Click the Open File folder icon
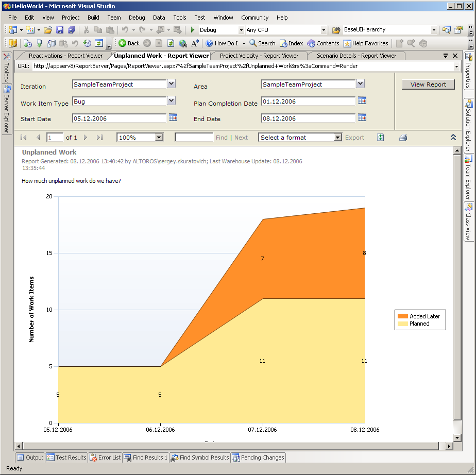The height and width of the screenshot is (475, 476). [48, 30]
